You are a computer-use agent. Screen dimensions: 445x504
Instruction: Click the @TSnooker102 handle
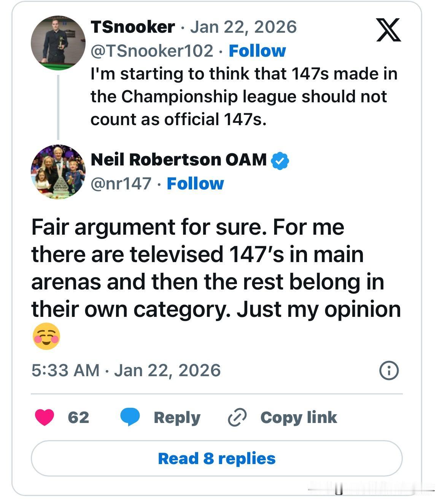[152, 51]
